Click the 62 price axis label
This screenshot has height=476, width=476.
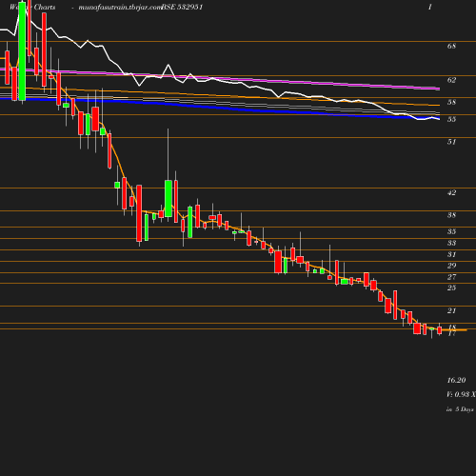tap(451, 80)
